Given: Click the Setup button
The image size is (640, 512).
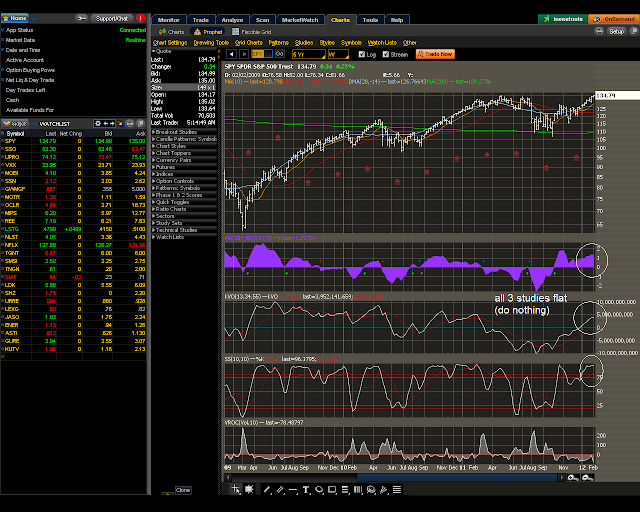Looking at the screenshot, I should tap(616, 31).
